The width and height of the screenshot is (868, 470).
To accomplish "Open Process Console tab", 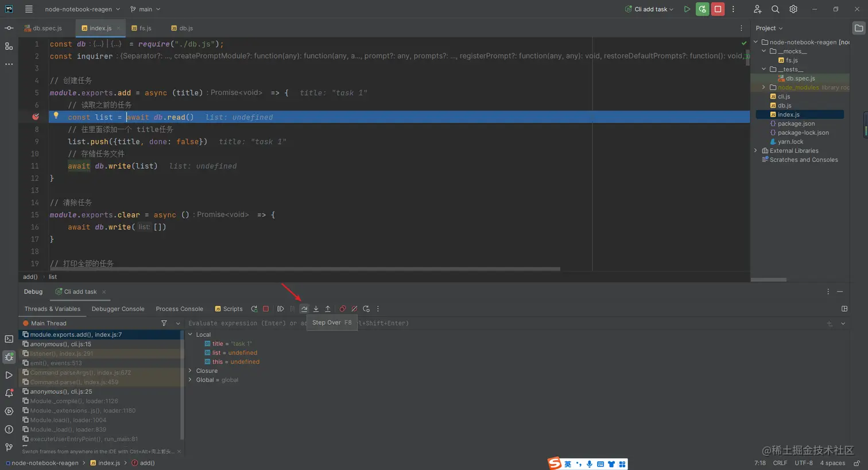I will pos(180,309).
